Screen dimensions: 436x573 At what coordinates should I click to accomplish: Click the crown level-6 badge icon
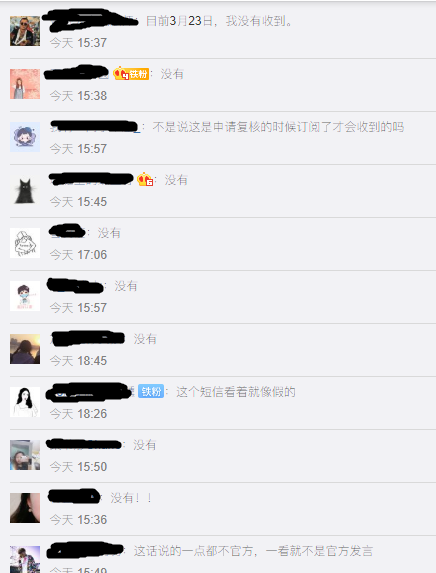pos(145,179)
